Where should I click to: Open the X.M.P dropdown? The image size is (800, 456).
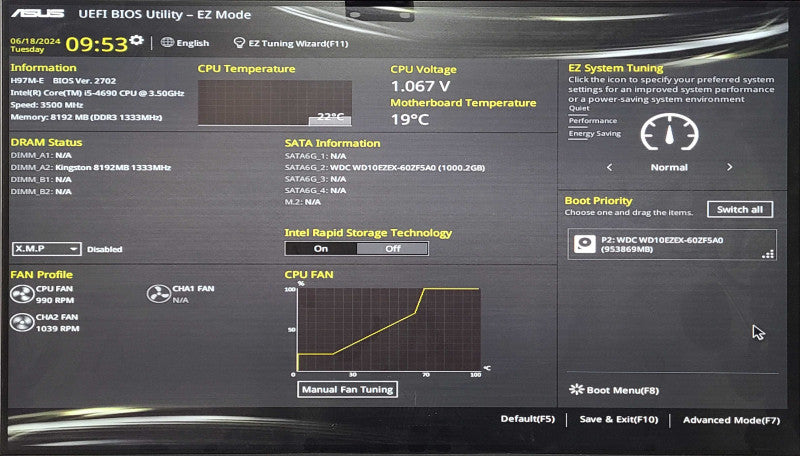point(46,248)
